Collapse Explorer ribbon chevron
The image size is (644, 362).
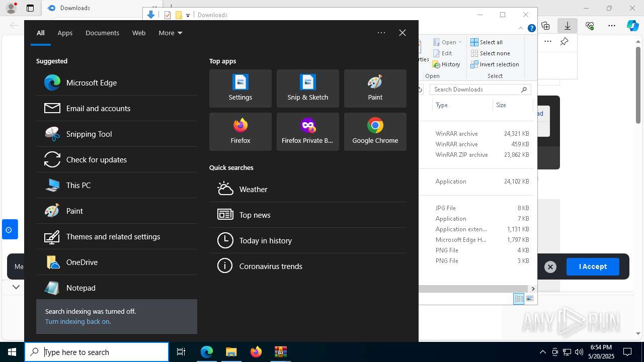pyautogui.click(x=520, y=29)
